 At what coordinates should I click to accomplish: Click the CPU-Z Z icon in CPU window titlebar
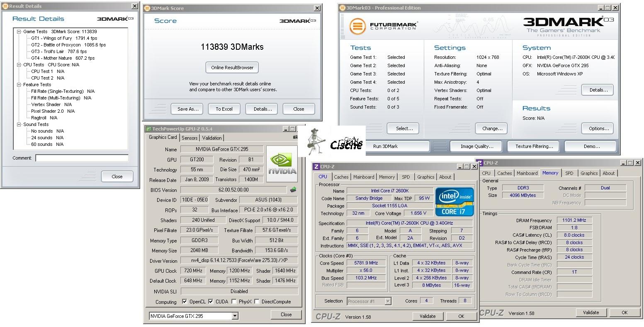pos(316,167)
